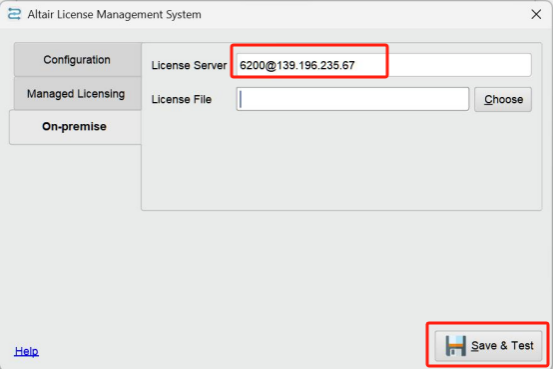
Task: Open the Configuration tab
Action: [x=77, y=60]
